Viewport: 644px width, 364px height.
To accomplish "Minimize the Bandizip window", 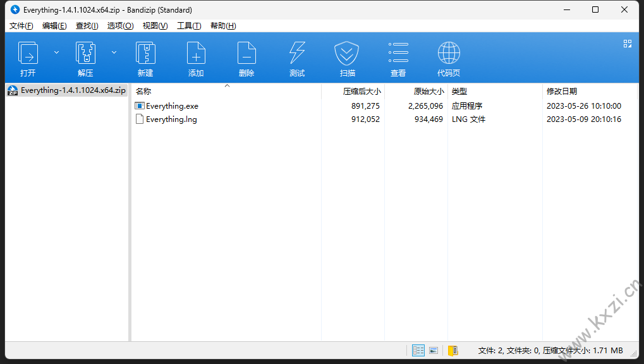I will click(567, 9).
